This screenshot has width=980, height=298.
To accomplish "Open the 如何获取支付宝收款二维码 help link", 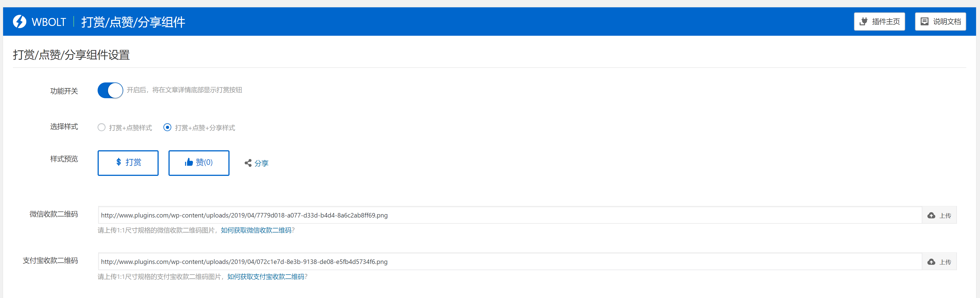I will pyautogui.click(x=266, y=277).
